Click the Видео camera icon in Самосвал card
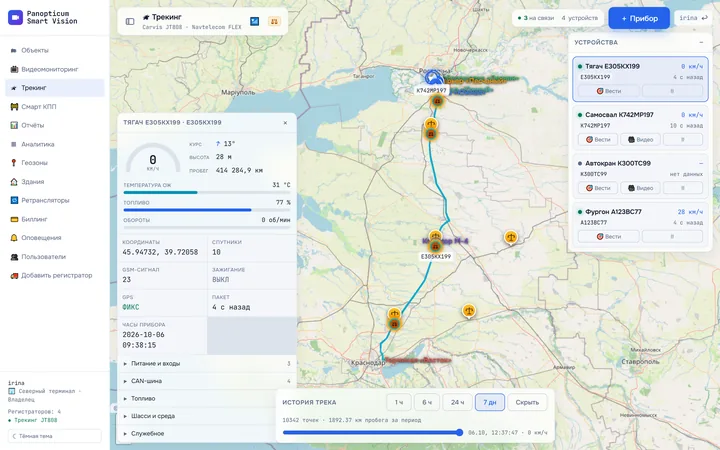 (631, 139)
